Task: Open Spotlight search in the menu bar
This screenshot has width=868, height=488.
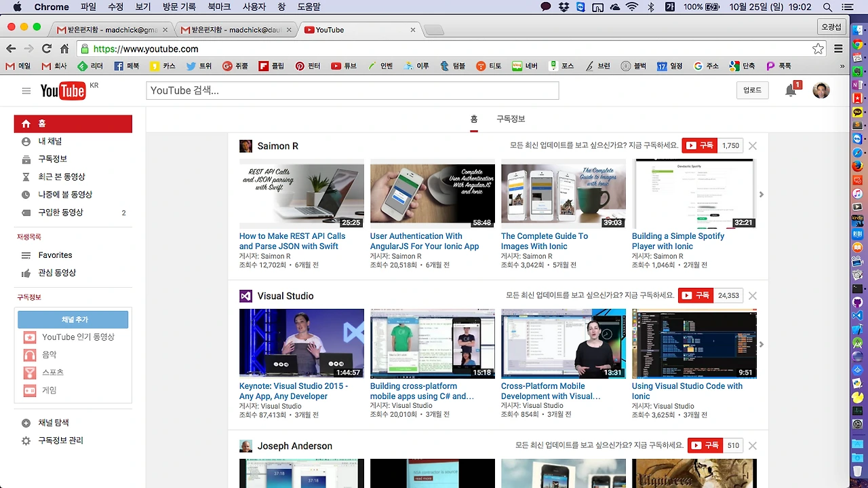Action: (x=827, y=7)
